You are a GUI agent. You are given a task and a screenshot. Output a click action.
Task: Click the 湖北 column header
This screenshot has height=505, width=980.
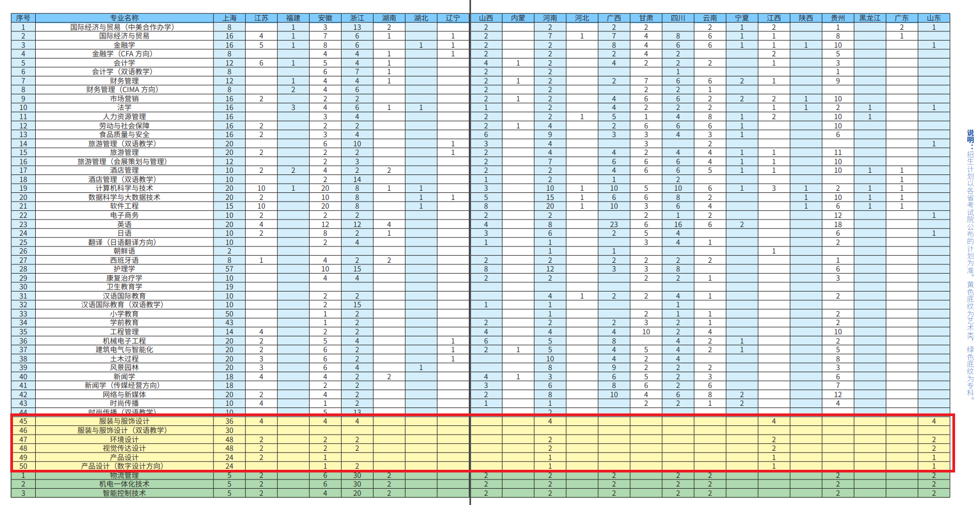click(421, 18)
